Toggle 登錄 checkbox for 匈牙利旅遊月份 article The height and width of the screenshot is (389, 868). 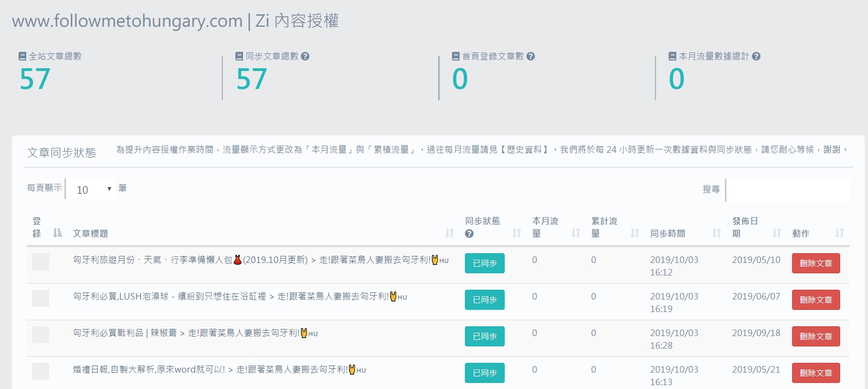click(x=40, y=261)
